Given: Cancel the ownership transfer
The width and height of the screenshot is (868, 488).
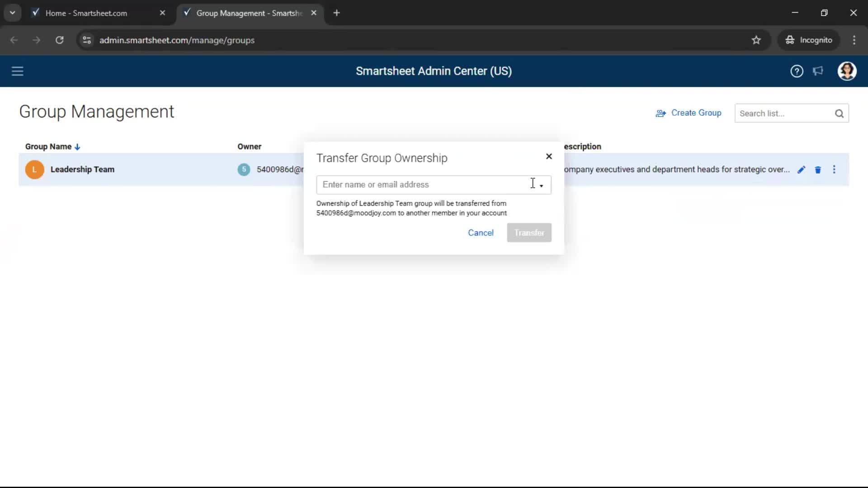Looking at the screenshot, I should 481,233.
